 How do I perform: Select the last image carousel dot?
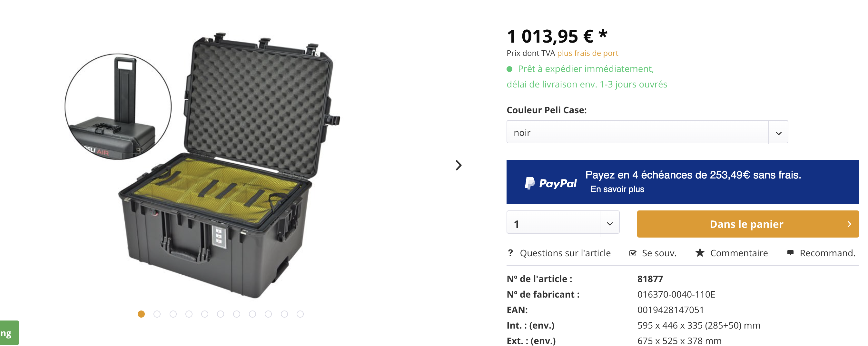coord(300,314)
